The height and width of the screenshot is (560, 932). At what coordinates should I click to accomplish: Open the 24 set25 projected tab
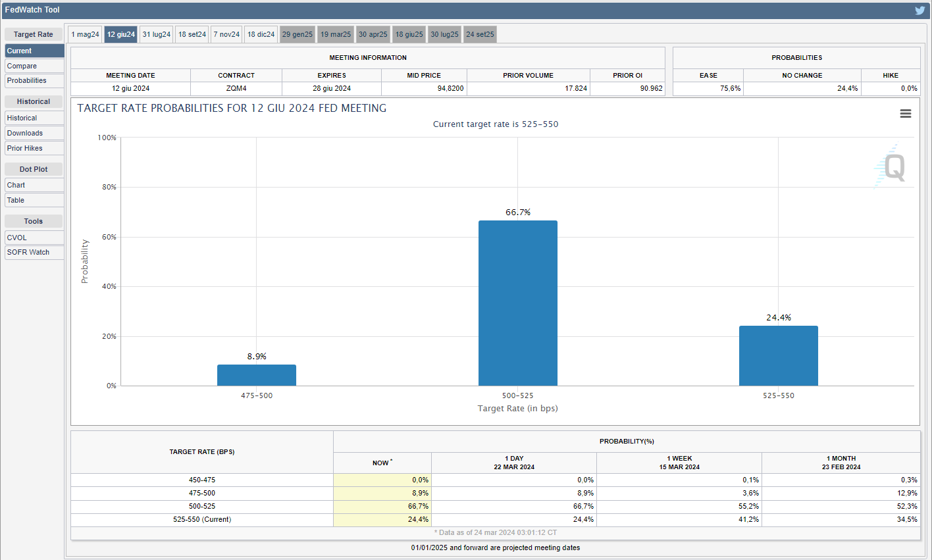(480, 34)
